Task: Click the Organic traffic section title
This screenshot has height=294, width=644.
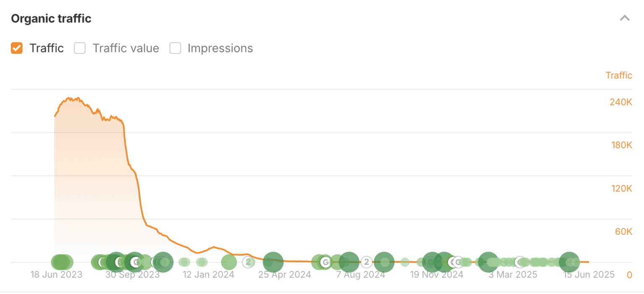Action: pyautogui.click(x=51, y=19)
